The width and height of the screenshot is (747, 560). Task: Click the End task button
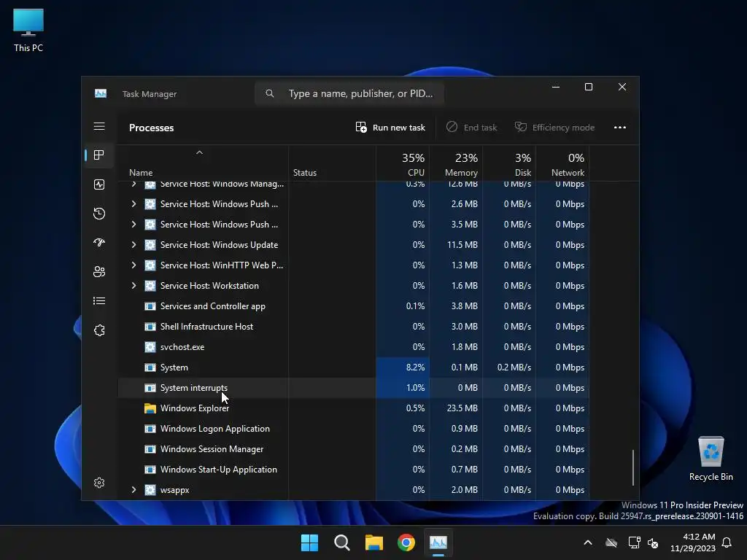coord(471,127)
